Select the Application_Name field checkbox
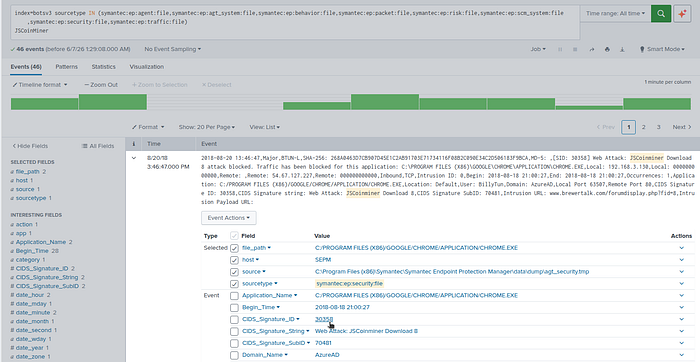The width and height of the screenshot is (700, 362). click(x=234, y=295)
